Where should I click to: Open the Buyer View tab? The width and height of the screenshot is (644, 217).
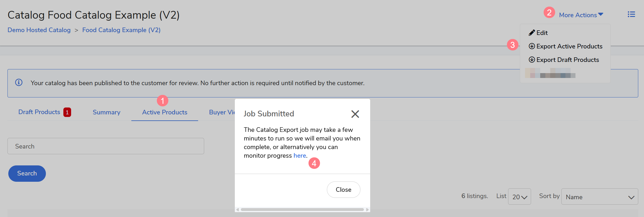pyautogui.click(x=222, y=112)
